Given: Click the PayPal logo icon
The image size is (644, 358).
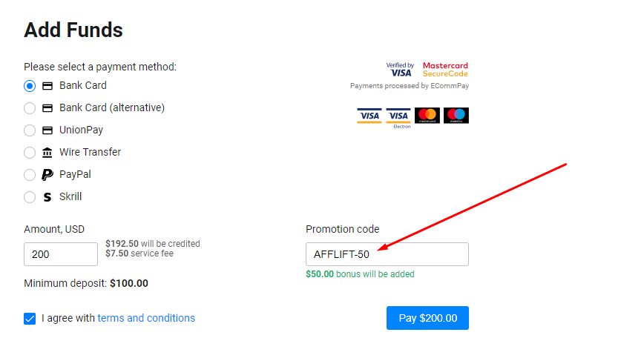Looking at the screenshot, I should [47, 175].
